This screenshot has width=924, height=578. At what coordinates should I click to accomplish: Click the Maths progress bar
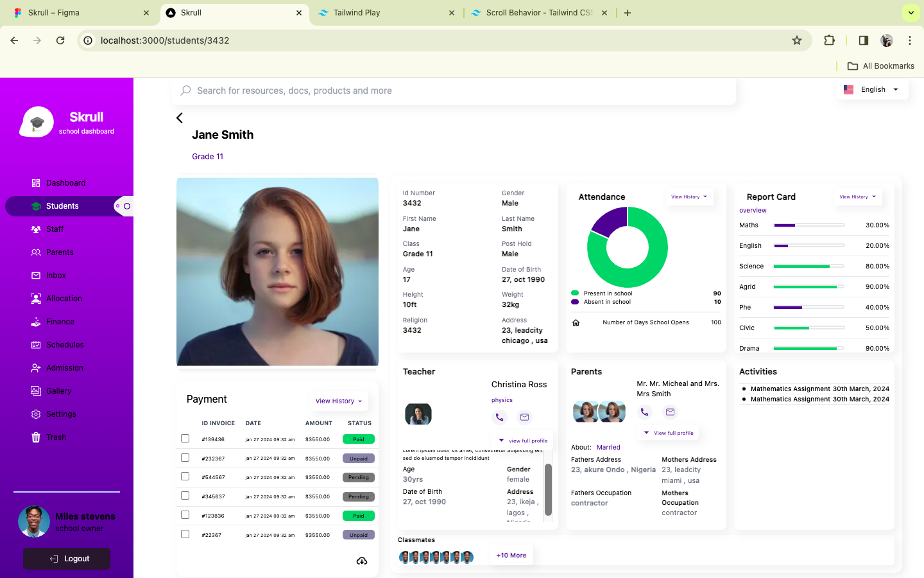tap(809, 225)
